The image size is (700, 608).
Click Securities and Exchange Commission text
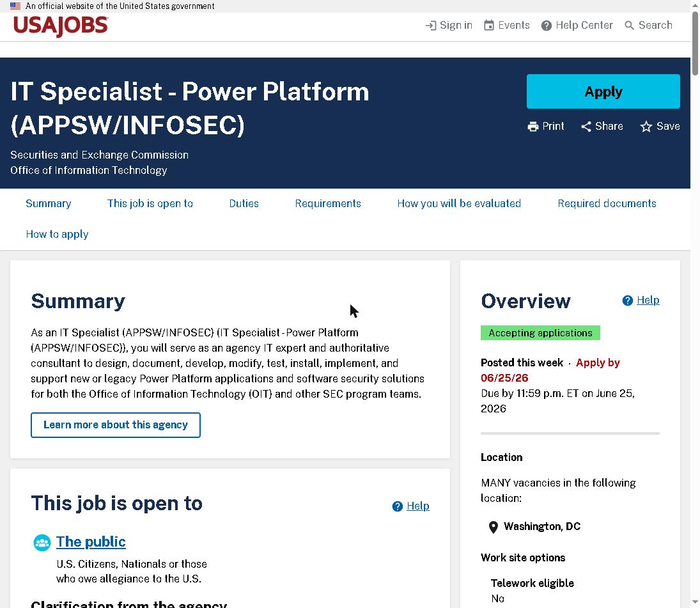click(100, 155)
